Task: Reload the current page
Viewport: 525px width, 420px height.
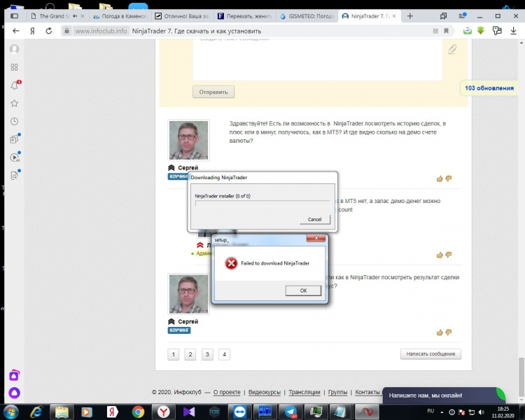Action: click(x=49, y=31)
